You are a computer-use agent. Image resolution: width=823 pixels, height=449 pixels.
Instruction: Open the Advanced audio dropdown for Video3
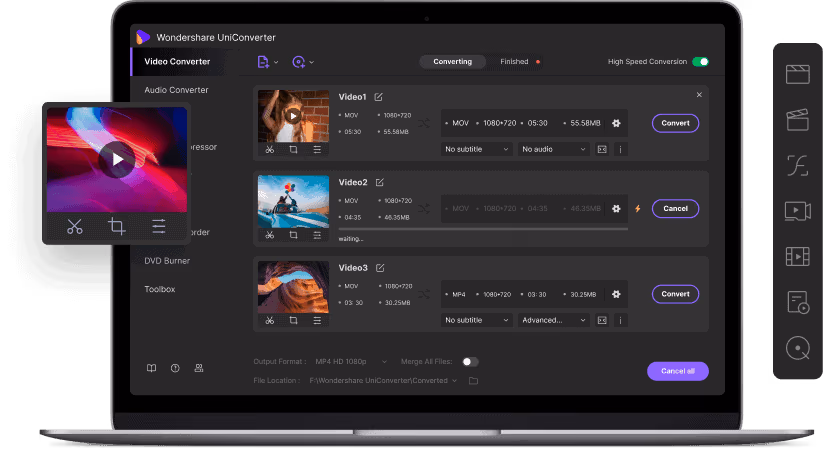coord(554,320)
